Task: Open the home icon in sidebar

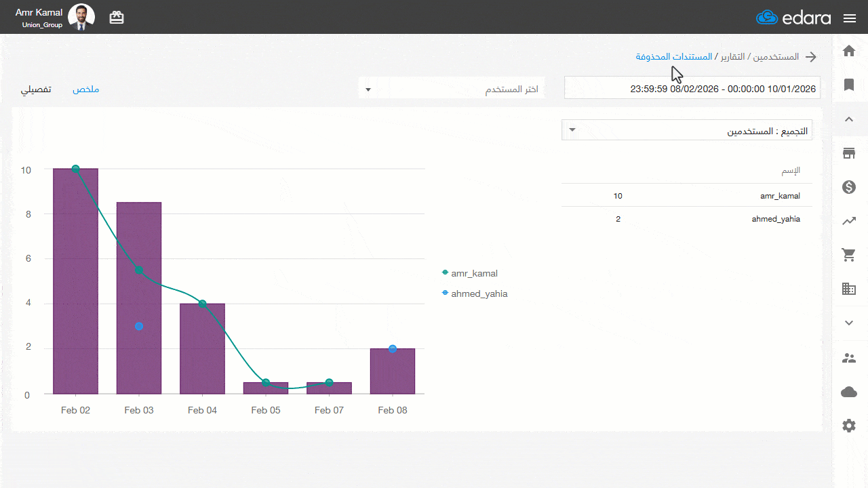Action: (x=848, y=51)
